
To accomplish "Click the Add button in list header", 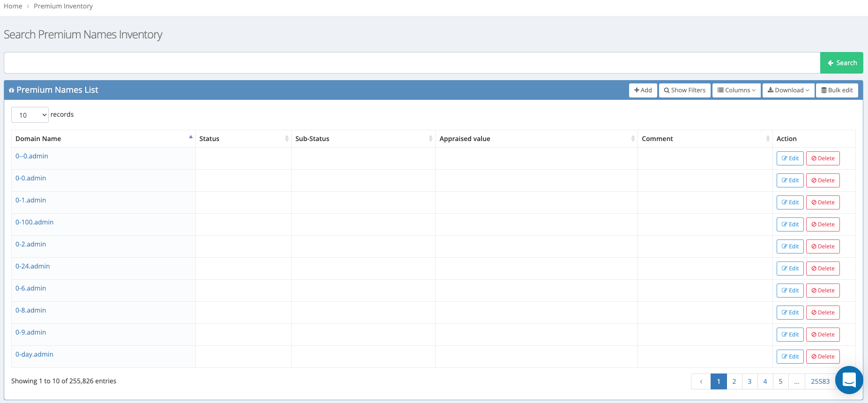I will click(x=643, y=90).
